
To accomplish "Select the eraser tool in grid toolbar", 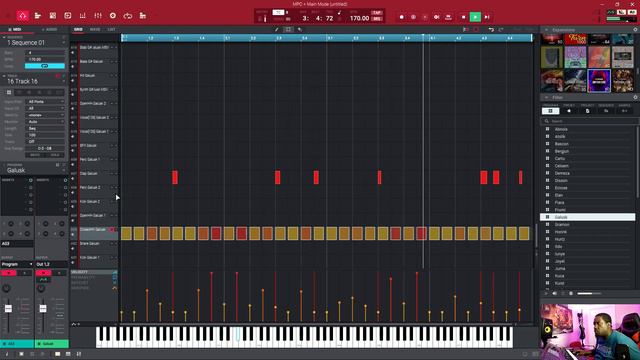I will coord(300,29).
